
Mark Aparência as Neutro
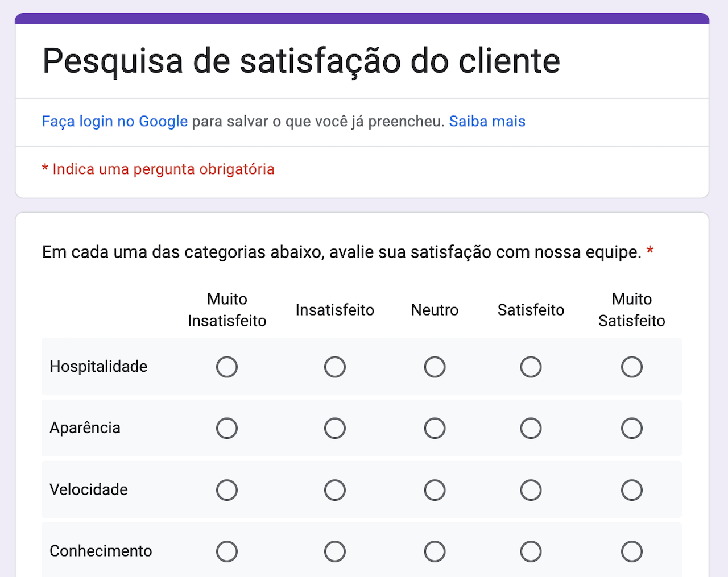435,429
